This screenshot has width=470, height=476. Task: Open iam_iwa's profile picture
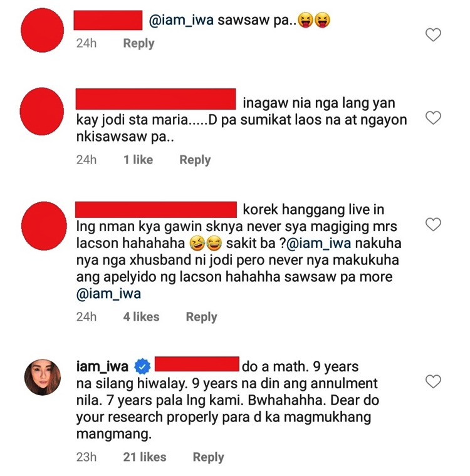coord(43,377)
